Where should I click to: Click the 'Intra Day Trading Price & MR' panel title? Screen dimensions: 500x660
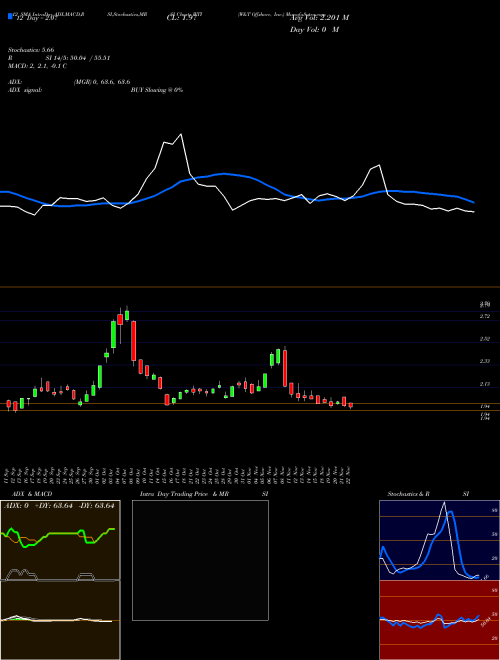(x=185, y=494)
